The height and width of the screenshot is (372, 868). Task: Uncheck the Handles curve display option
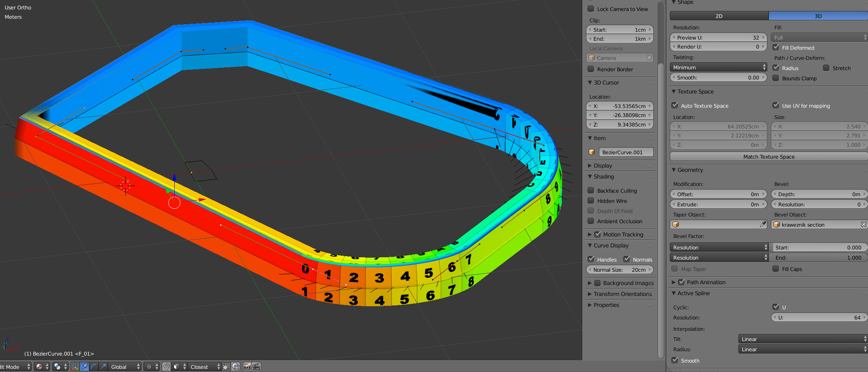point(591,259)
